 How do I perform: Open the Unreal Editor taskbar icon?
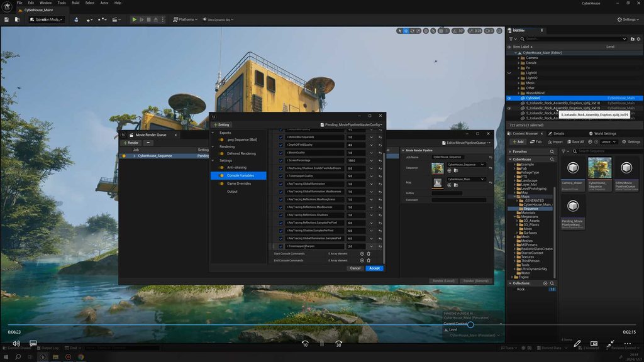[x=43, y=357]
